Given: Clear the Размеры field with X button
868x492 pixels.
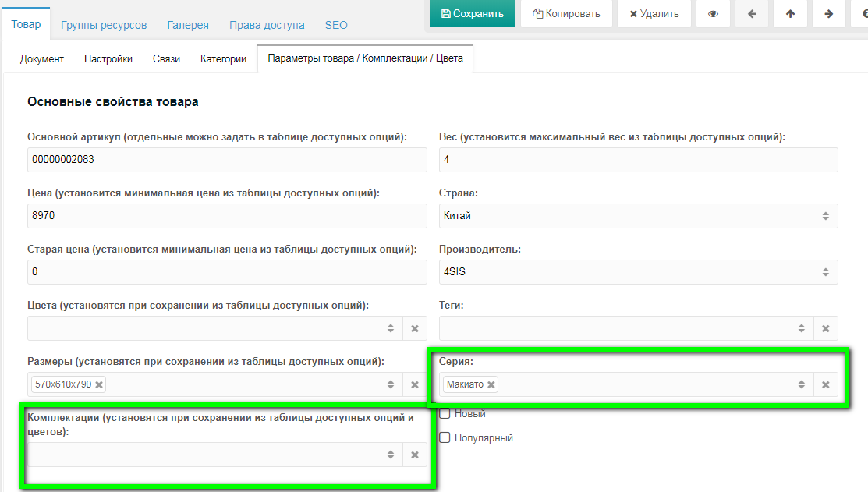Looking at the screenshot, I should click(415, 384).
